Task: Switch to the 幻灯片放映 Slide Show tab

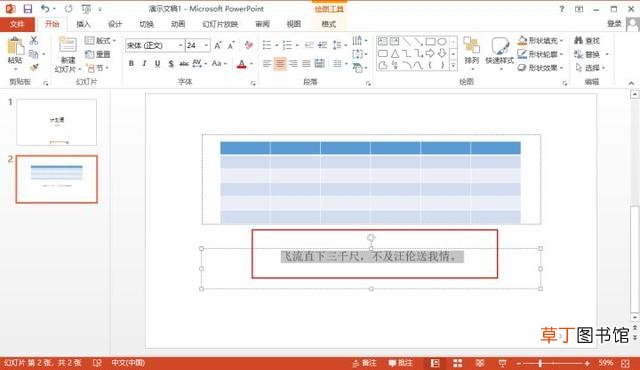Action: coord(220,24)
